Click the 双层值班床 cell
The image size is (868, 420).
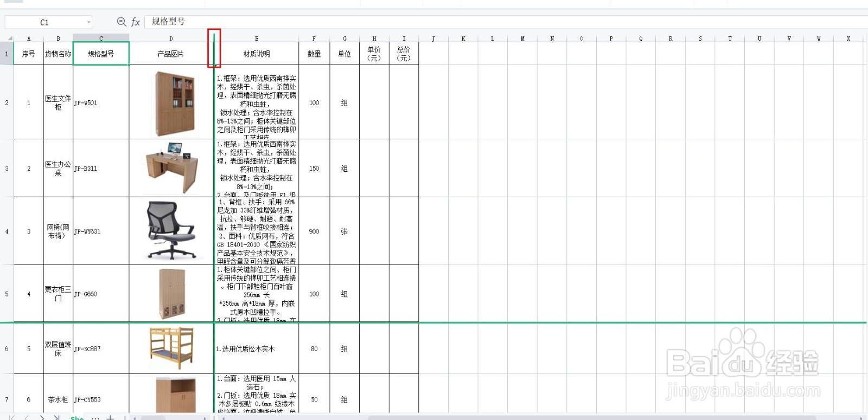58,349
